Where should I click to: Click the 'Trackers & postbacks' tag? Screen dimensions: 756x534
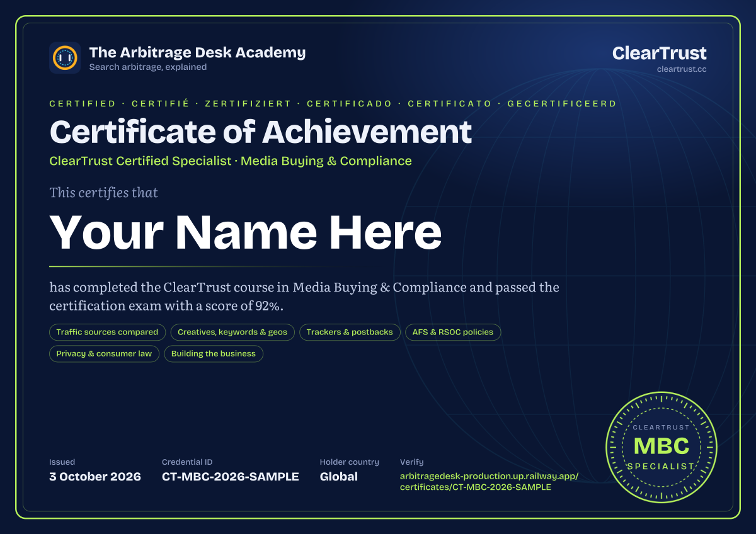[350, 332]
